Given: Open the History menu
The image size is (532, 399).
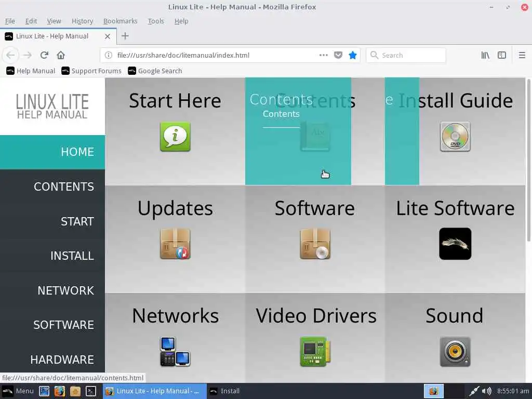Looking at the screenshot, I should pos(82,21).
